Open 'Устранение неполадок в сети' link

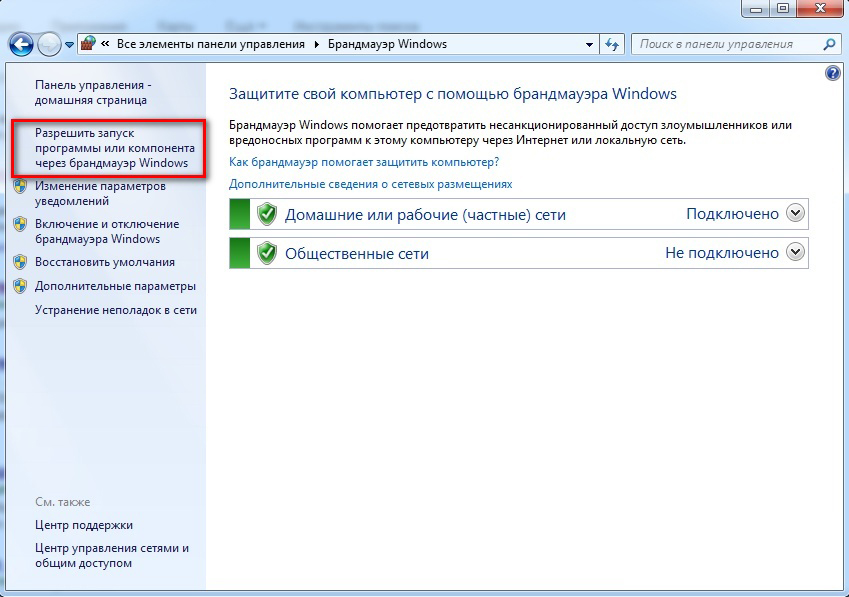[x=116, y=310]
